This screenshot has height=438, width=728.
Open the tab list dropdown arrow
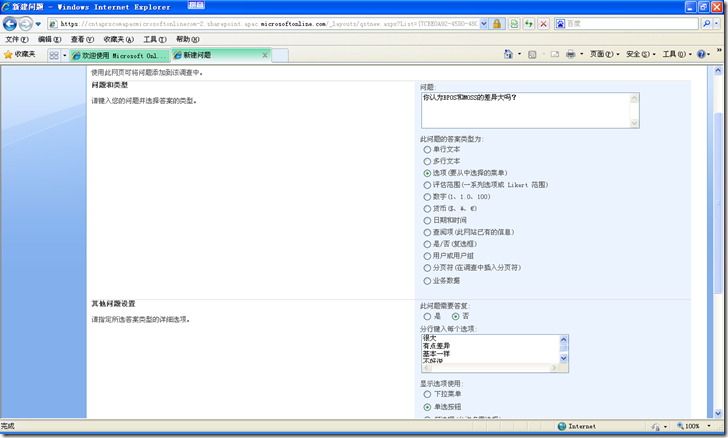click(65, 56)
